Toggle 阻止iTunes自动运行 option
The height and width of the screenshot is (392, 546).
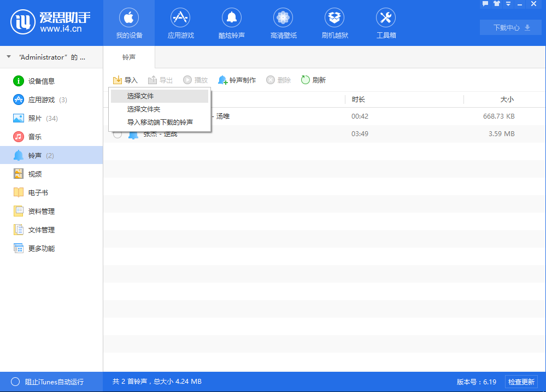(15, 382)
